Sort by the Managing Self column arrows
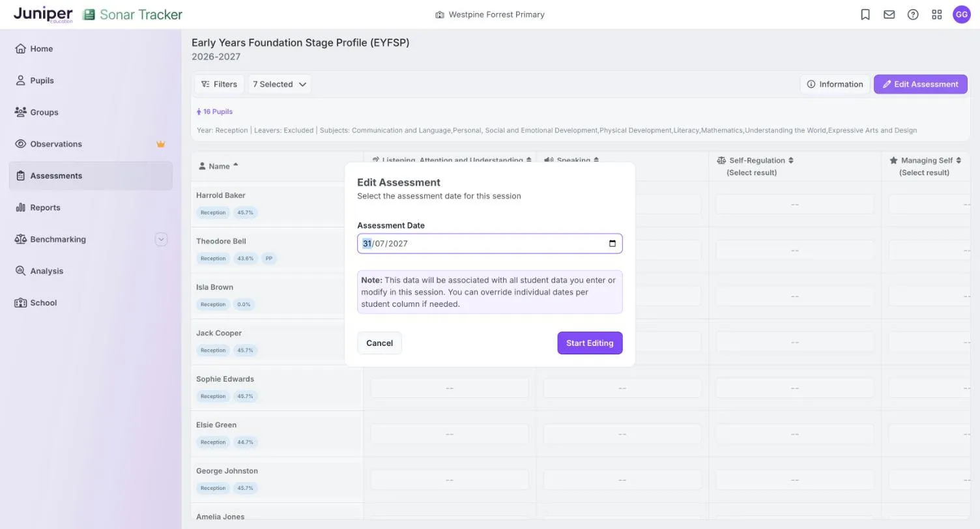This screenshot has height=529, width=980. 958,160
